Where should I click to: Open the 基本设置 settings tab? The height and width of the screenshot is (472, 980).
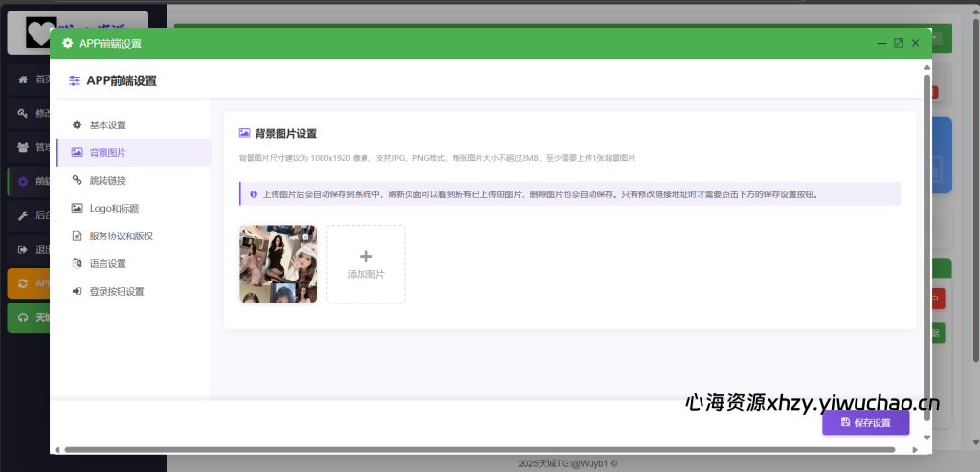[x=107, y=125]
